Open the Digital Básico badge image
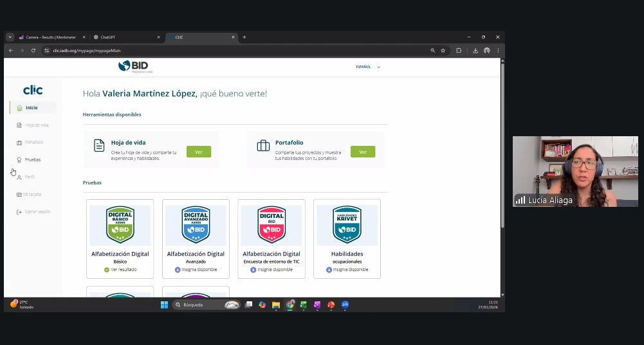The height and width of the screenshot is (345, 644). [x=120, y=225]
